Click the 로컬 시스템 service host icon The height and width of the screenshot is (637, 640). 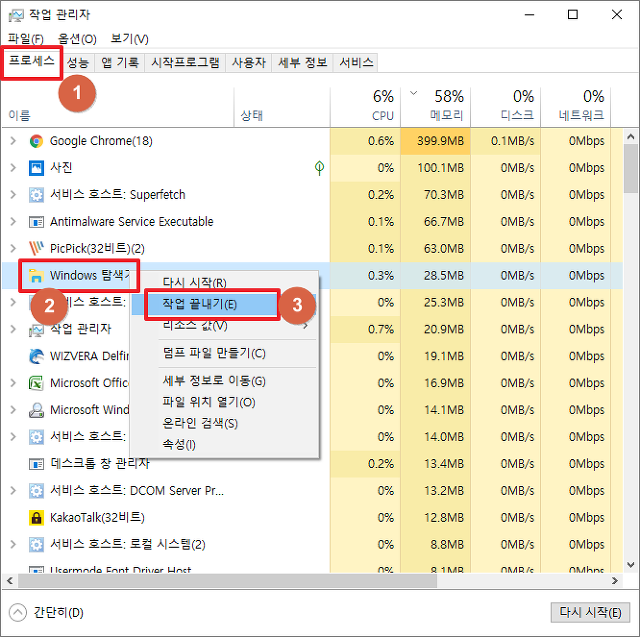coord(36,545)
